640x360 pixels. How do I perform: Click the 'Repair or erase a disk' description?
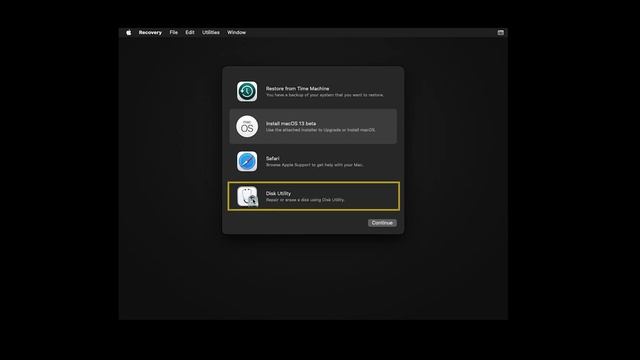point(305,200)
